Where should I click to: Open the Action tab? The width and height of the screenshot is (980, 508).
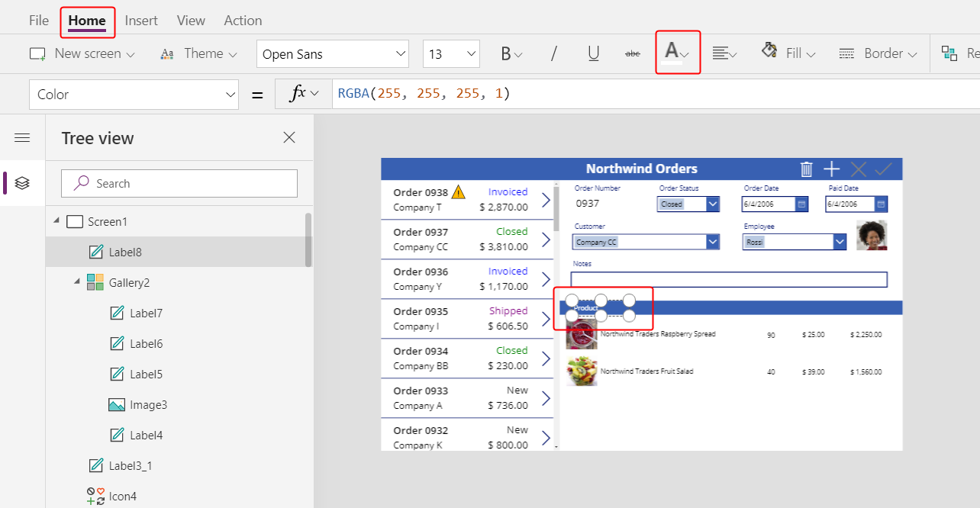coord(243,21)
